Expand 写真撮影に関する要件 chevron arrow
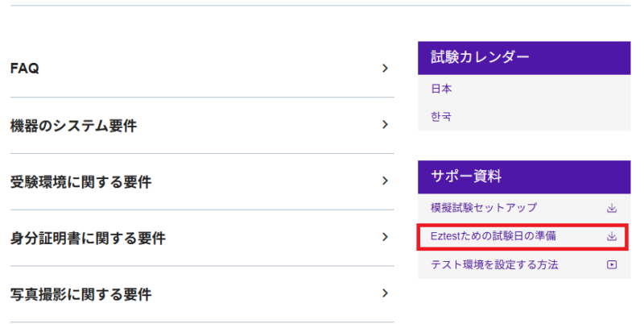Viewport: 644px width, 324px height. (386, 293)
